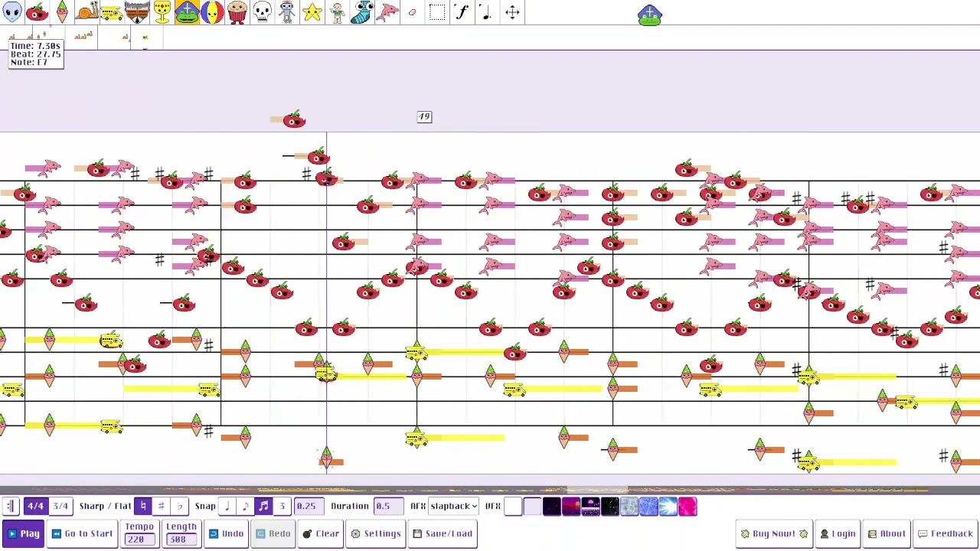Select the yellow star instrument

click(312, 12)
